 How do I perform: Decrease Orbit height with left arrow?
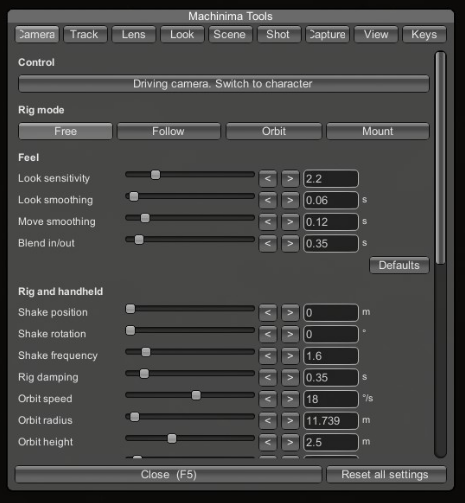(268, 443)
